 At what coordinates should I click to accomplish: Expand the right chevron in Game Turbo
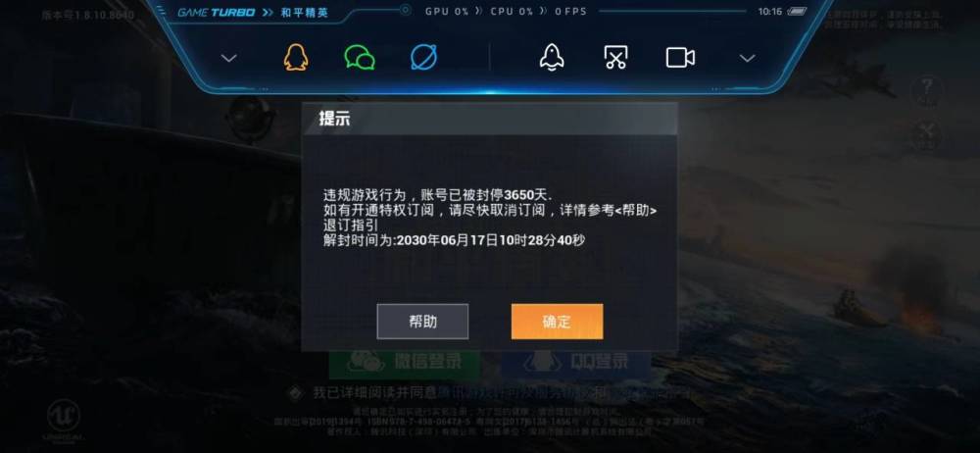coord(748,58)
